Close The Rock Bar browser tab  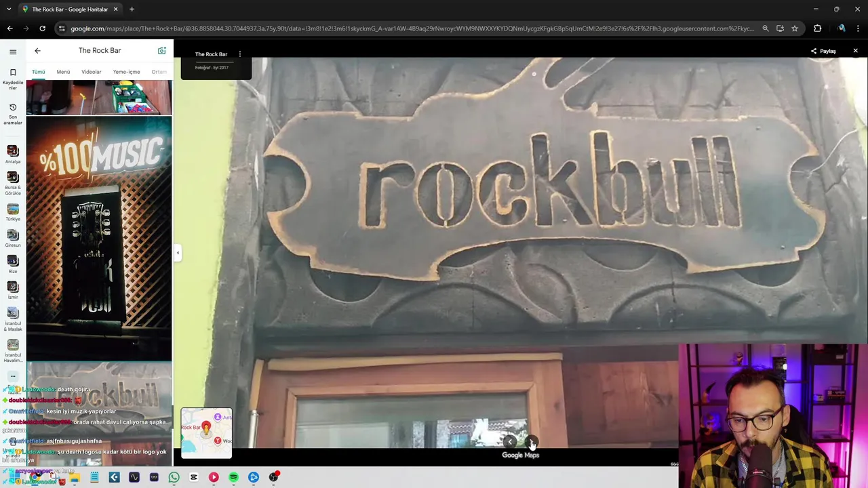click(115, 9)
